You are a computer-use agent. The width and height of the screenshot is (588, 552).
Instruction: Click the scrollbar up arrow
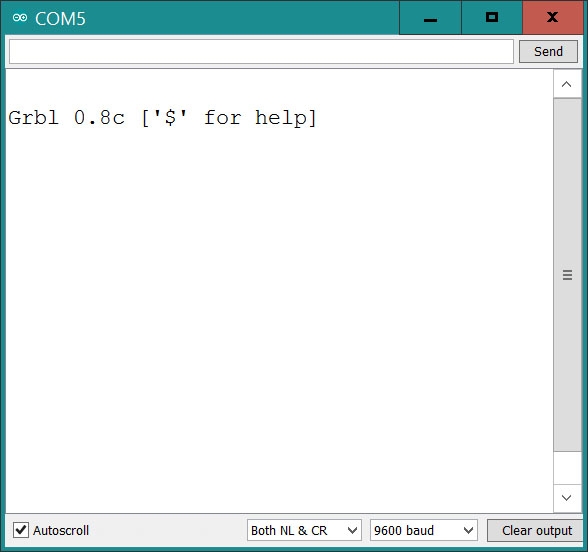click(567, 84)
